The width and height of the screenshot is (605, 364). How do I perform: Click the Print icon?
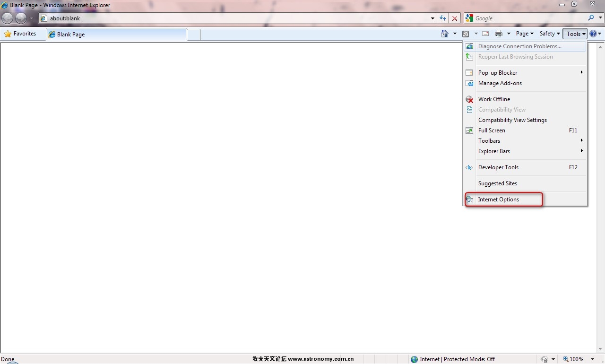click(499, 34)
